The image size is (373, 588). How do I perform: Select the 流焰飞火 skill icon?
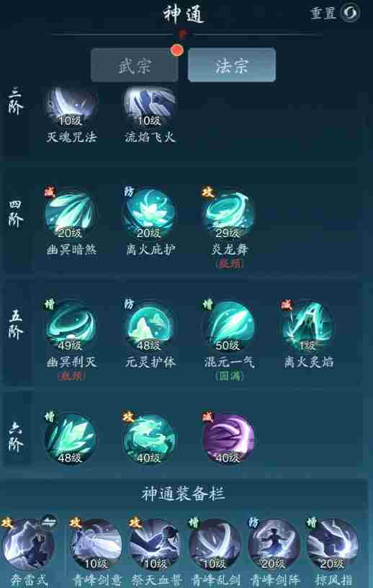click(150, 107)
